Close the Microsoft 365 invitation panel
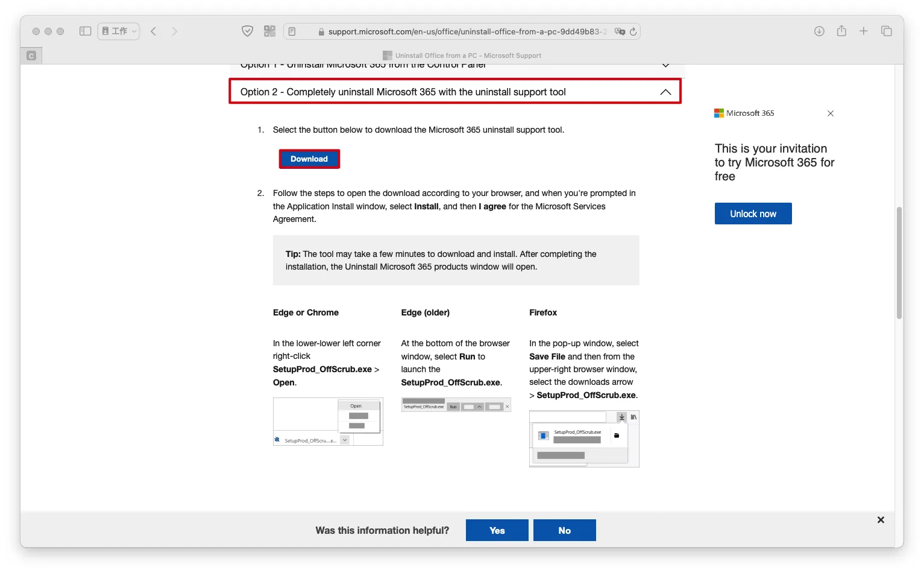Screen dimensions: 924x573 831,113
